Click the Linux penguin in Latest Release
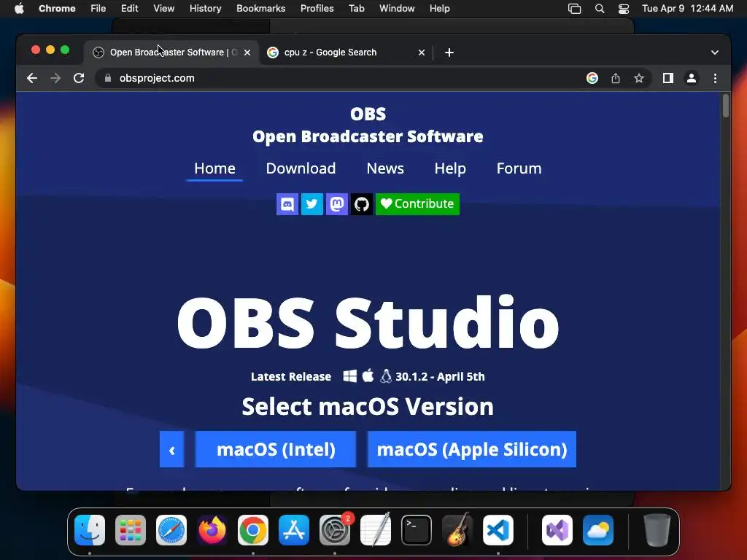The height and width of the screenshot is (560, 747). [386, 376]
